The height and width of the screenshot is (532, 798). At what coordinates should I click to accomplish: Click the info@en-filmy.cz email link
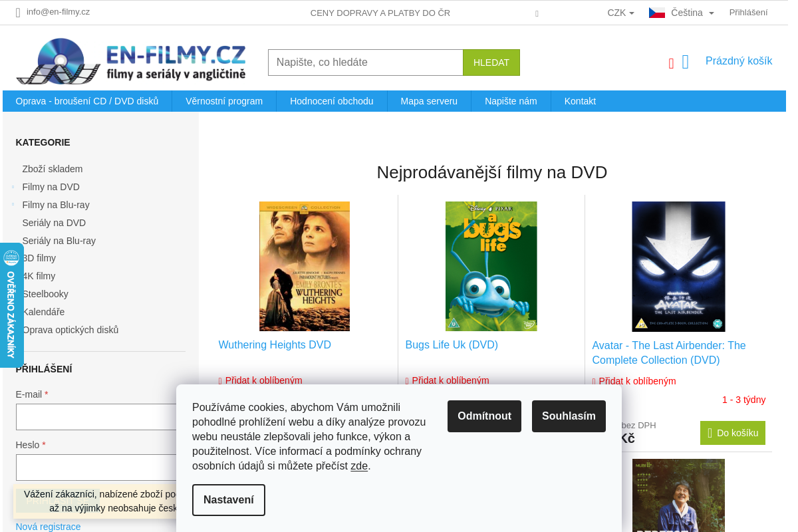click(58, 12)
